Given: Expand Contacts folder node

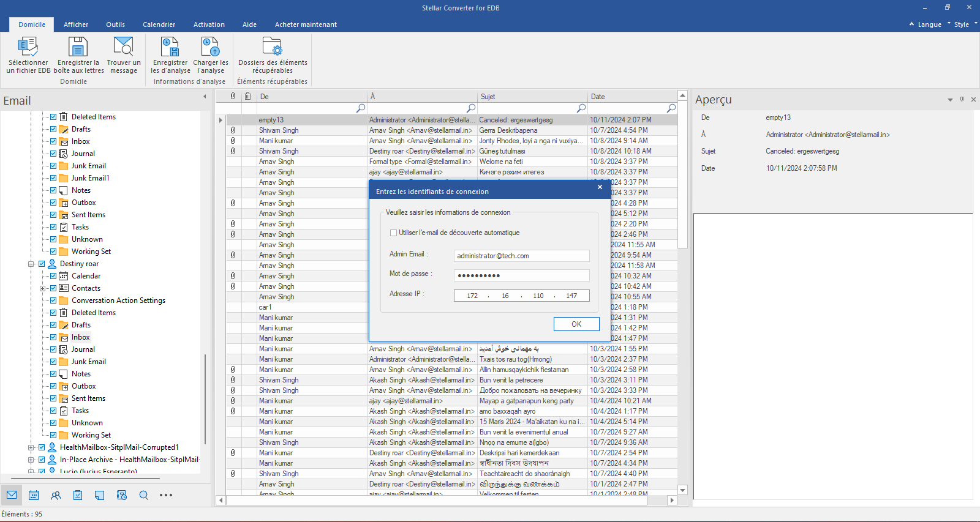Looking at the screenshot, I should (x=42, y=288).
